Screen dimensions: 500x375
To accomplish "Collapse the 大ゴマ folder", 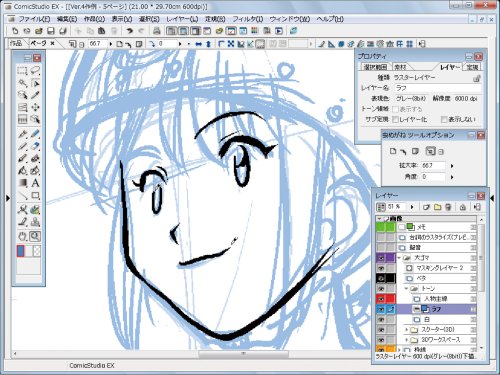I will (x=399, y=258).
